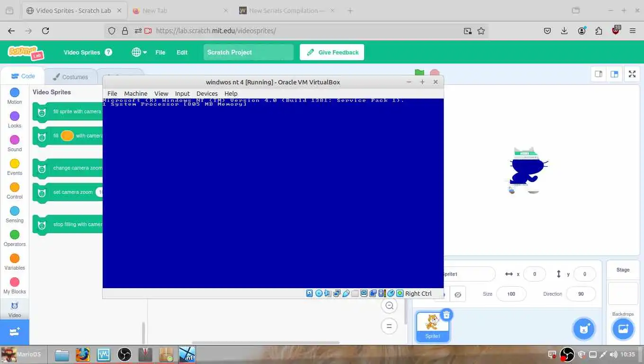Click the sprite Direction field
644x364 pixels.
(x=581, y=294)
